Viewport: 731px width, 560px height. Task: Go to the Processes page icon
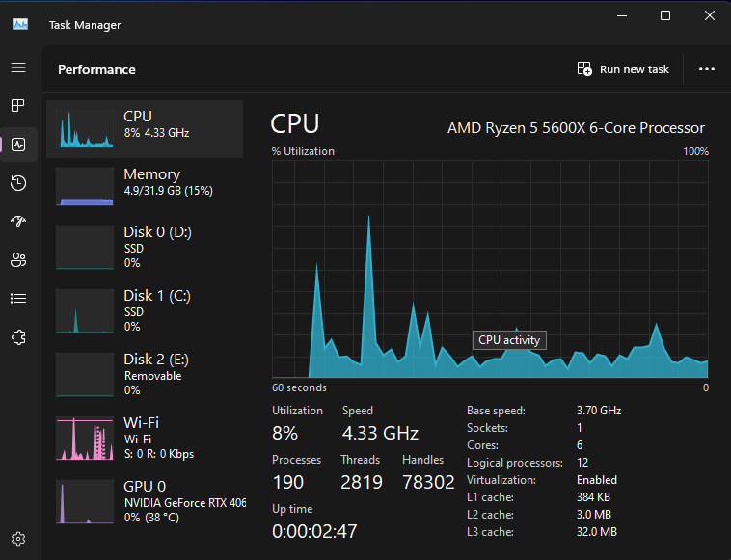pyautogui.click(x=18, y=106)
